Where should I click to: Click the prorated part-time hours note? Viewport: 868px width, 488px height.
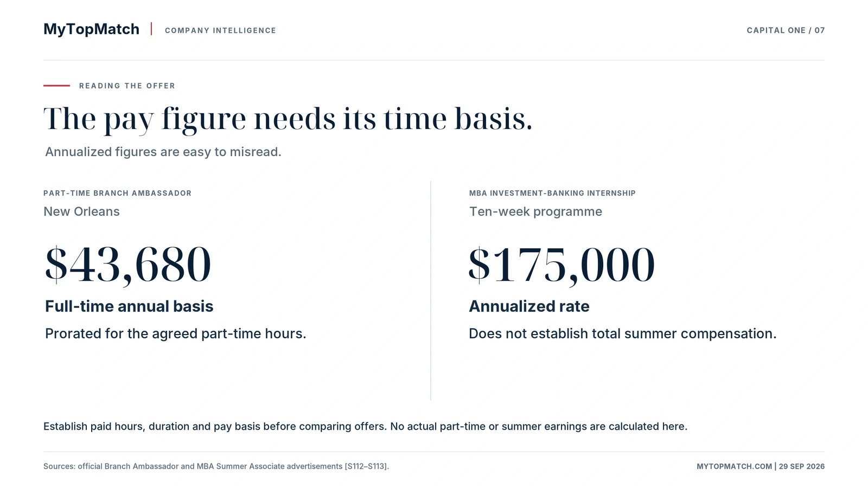(176, 333)
